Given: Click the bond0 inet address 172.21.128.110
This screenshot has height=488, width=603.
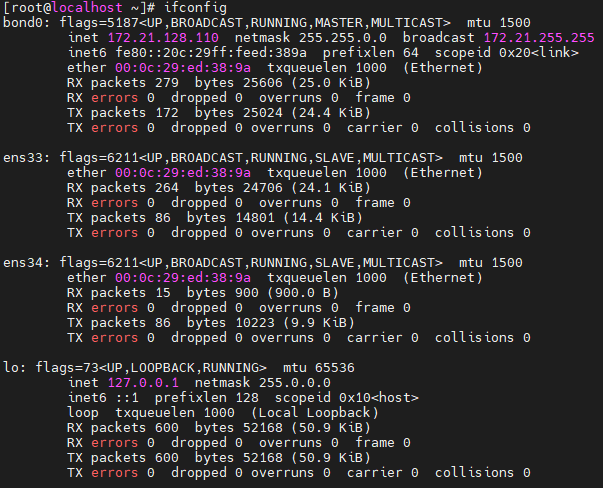Looking at the screenshot, I should tap(163, 38).
